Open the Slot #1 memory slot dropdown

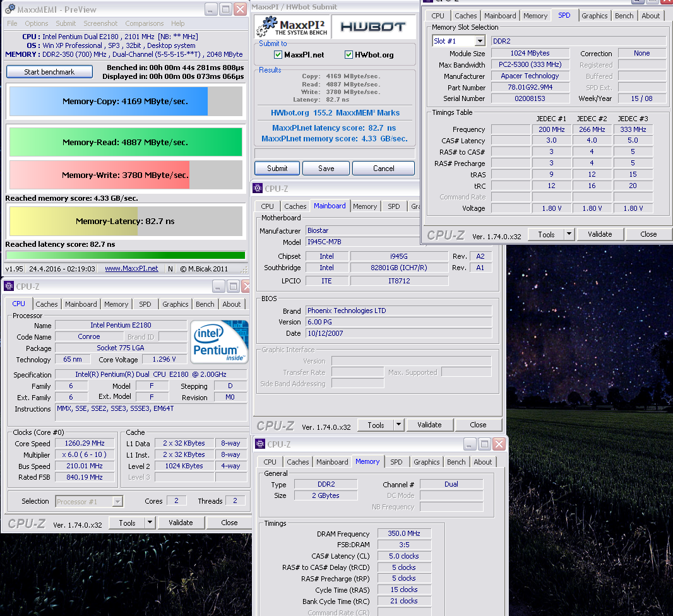[x=480, y=41]
